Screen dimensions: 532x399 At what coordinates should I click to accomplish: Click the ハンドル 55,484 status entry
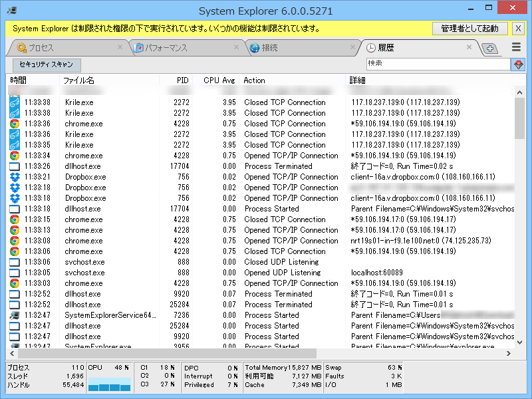pyautogui.click(x=45, y=385)
